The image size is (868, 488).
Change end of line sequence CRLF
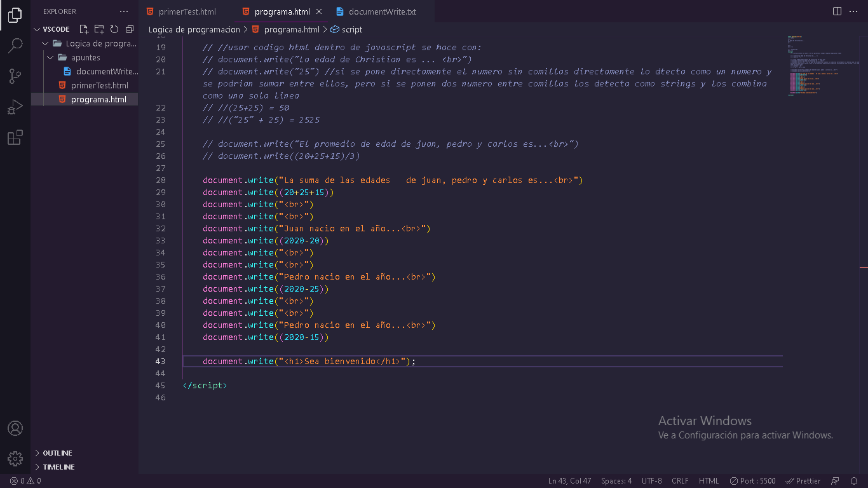680,481
